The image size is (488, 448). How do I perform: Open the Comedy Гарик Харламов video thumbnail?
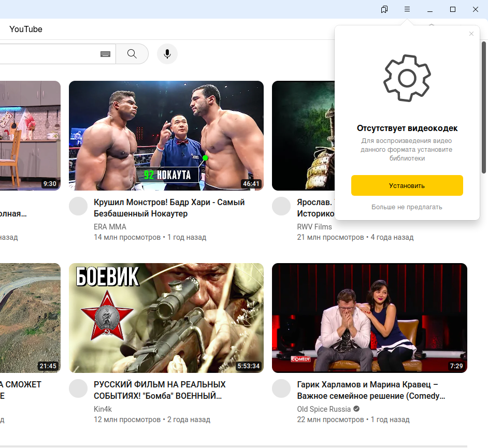369,318
